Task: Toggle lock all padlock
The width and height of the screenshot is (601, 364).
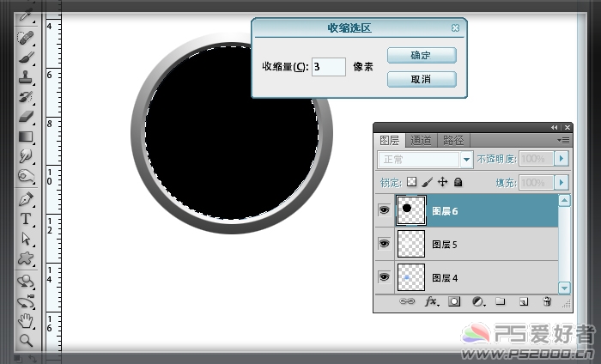Action: coord(458,182)
